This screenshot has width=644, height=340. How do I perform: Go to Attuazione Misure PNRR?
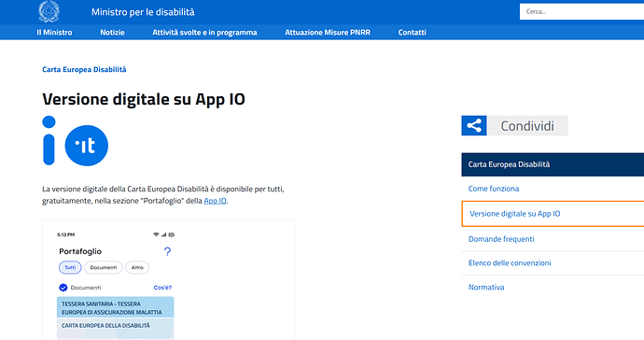click(328, 33)
